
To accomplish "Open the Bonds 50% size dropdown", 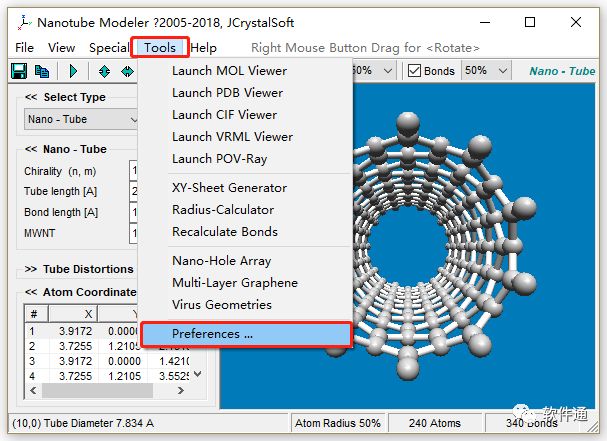I will pyautogui.click(x=486, y=71).
